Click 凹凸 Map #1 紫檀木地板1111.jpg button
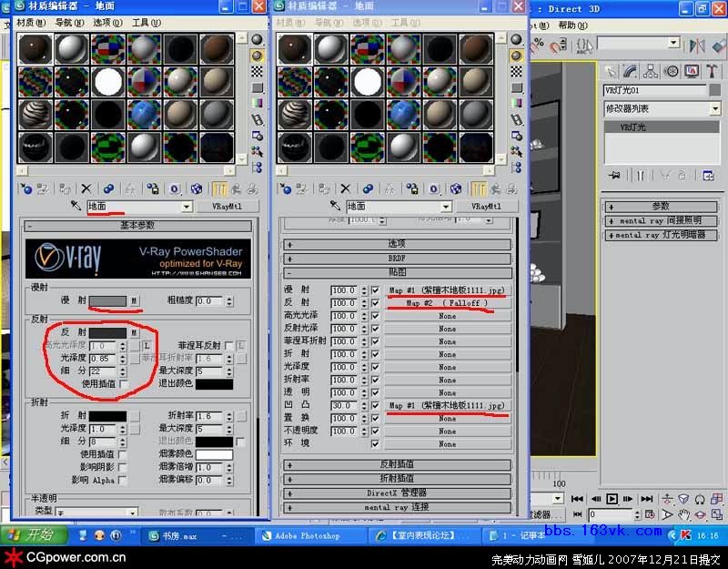This screenshot has width=728, height=569. pos(447,405)
